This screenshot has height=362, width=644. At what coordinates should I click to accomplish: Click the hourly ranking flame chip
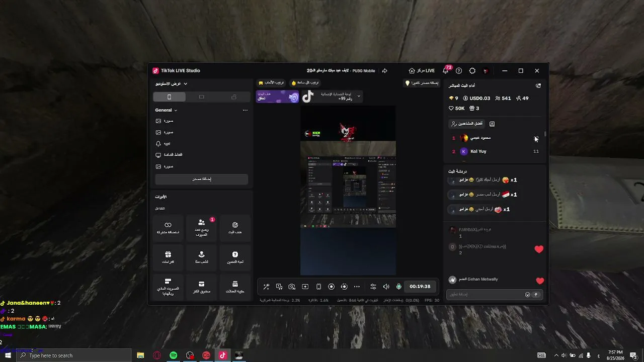[x=305, y=83]
